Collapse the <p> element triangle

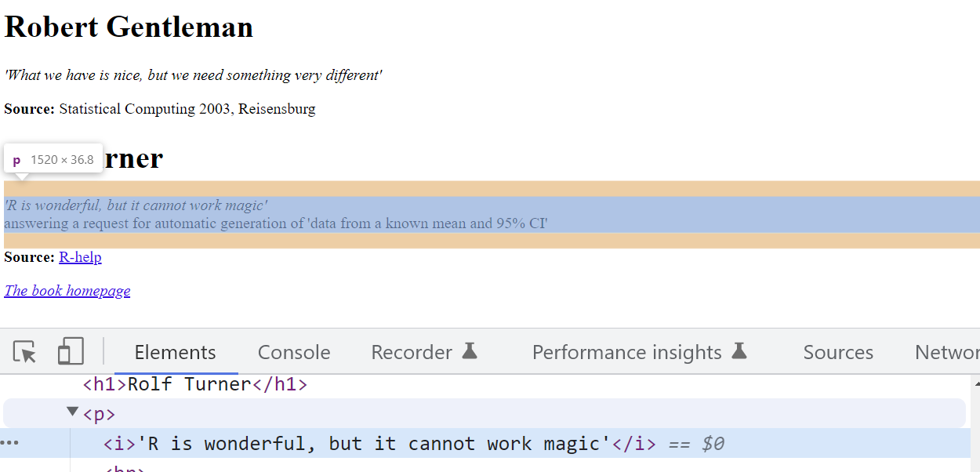(73, 412)
